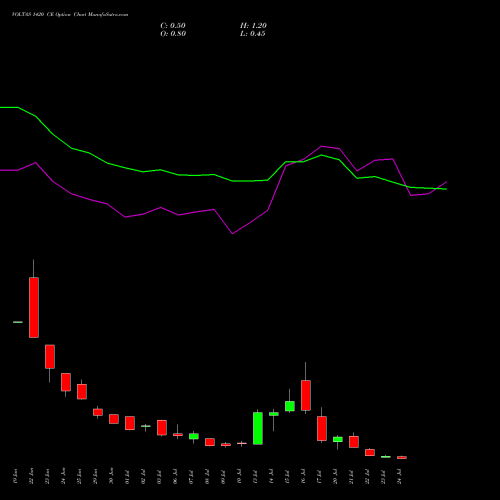The height and width of the screenshot is (500, 500).
Task: Select the '02 Jul' date label
Action: click(143, 477)
